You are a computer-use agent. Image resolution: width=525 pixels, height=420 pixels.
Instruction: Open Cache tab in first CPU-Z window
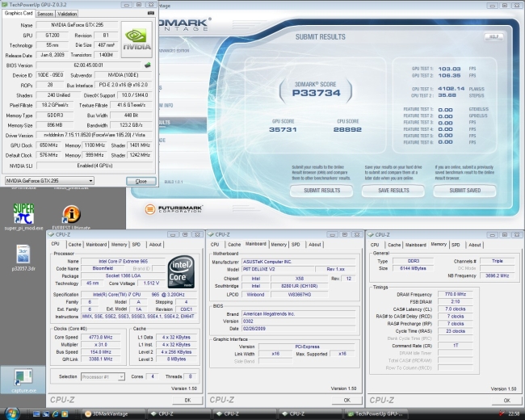click(74, 245)
